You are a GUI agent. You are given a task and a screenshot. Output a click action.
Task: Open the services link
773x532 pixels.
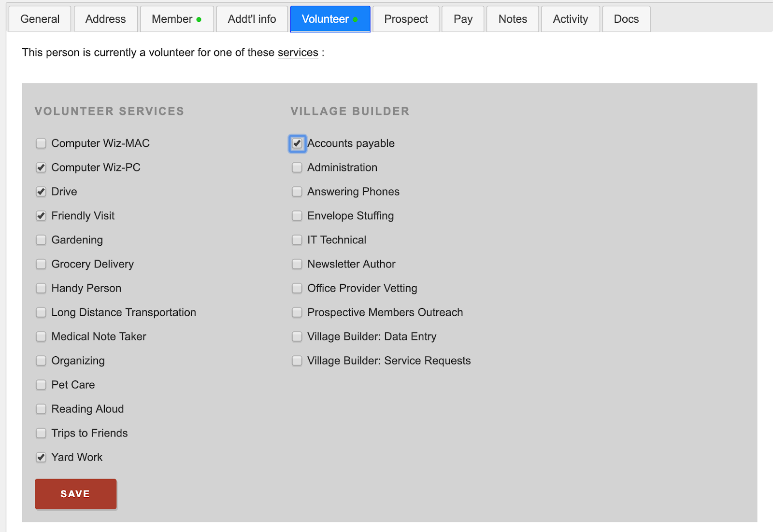(x=298, y=52)
